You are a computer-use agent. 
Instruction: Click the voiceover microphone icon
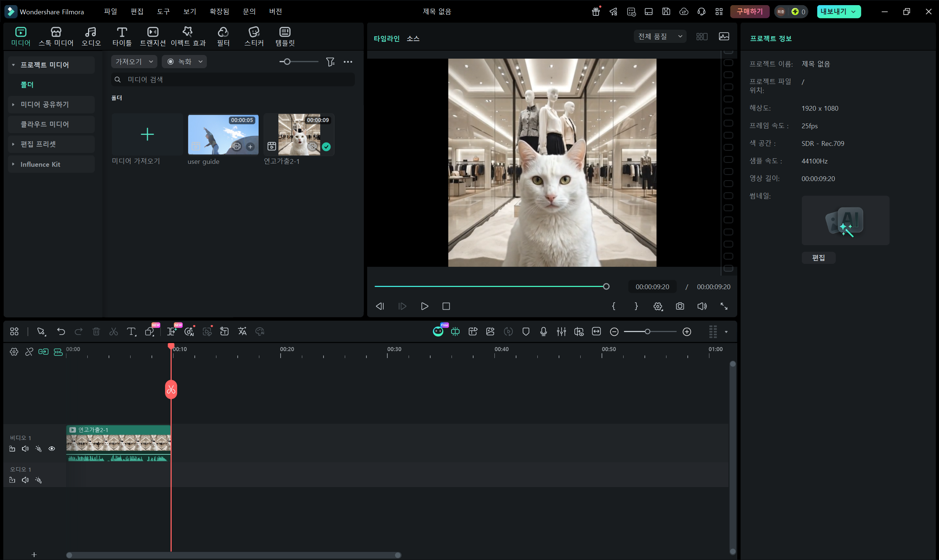543,331
